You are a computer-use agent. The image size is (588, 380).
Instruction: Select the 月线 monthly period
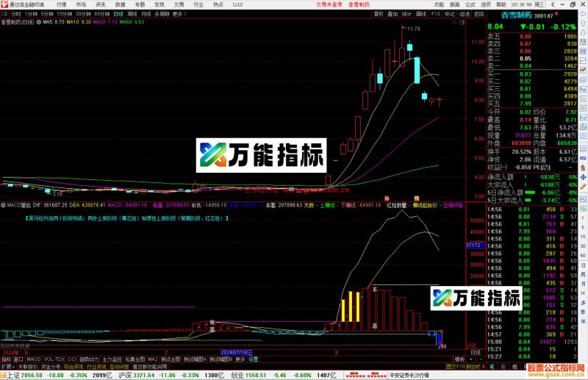[146, 14]
